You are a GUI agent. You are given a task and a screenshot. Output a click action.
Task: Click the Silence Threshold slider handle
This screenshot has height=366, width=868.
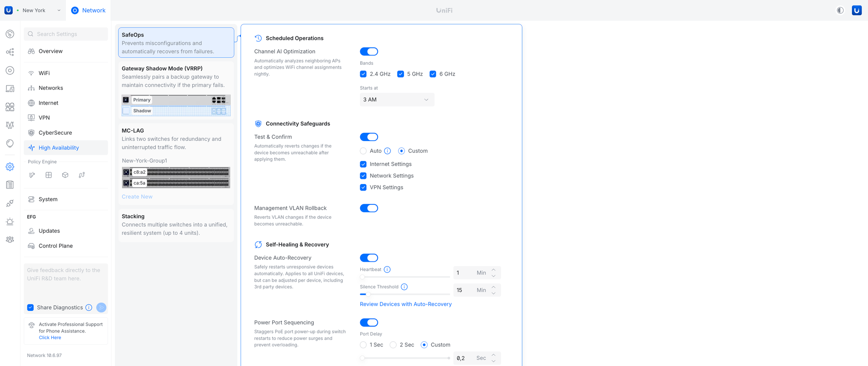point(367,294)
